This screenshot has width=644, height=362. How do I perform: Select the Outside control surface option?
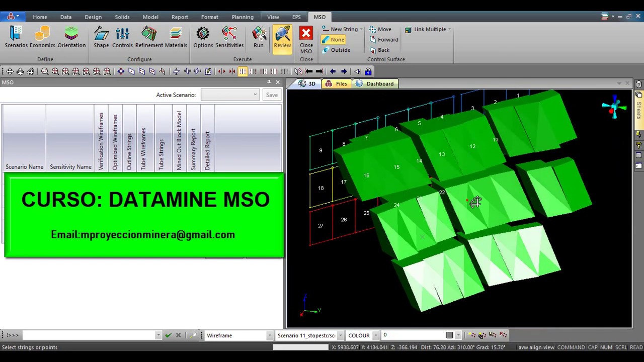tap(336, 50)
